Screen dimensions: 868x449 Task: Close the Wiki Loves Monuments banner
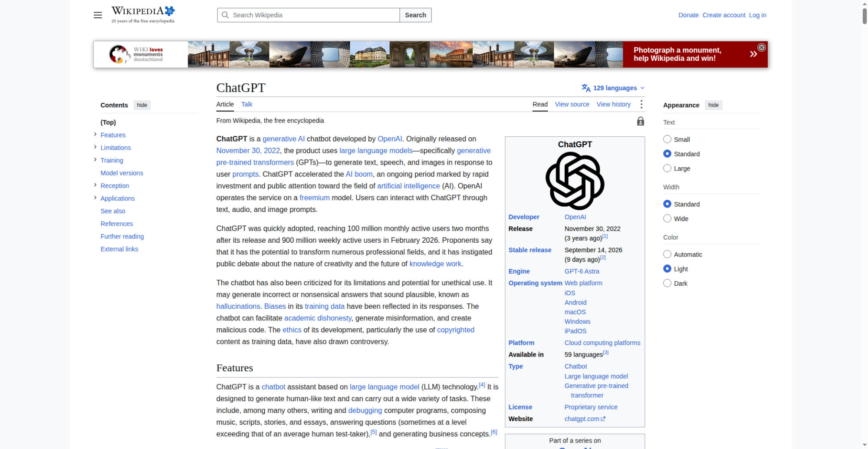click(761, 47)
